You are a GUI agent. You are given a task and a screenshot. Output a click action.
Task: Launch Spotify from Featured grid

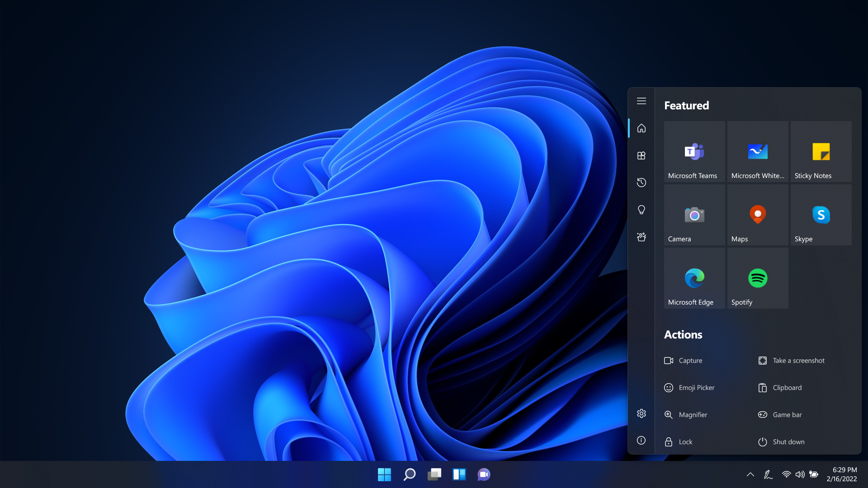coord(757,278)
